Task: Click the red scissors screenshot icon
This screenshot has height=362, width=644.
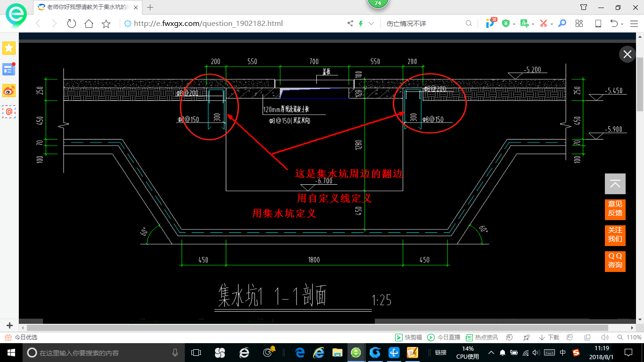Action: click(543, 24)
